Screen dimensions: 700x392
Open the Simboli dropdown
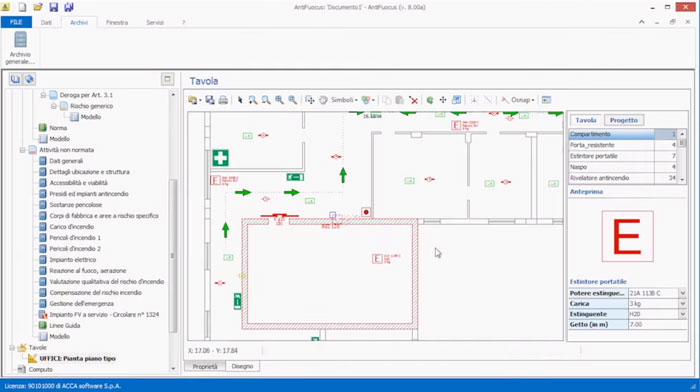344,100
